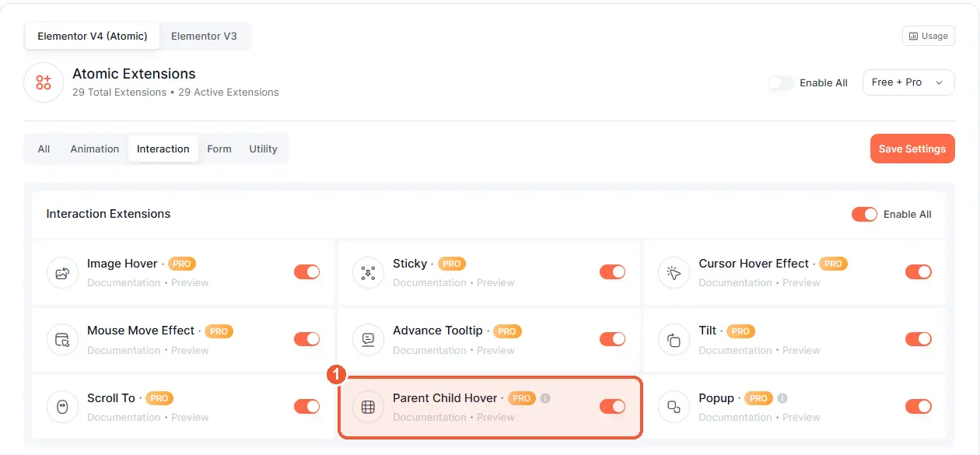The height and width of the screenshot is (455, 980).
Task: Click the PRO badge on Tilt
Action: point(740,331)
